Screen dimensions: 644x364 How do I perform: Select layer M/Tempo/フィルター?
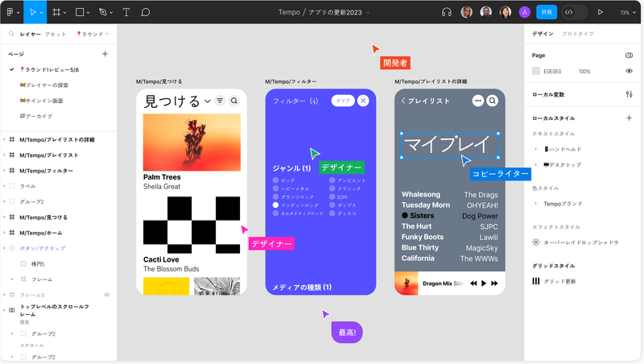(x=46, y=171)
